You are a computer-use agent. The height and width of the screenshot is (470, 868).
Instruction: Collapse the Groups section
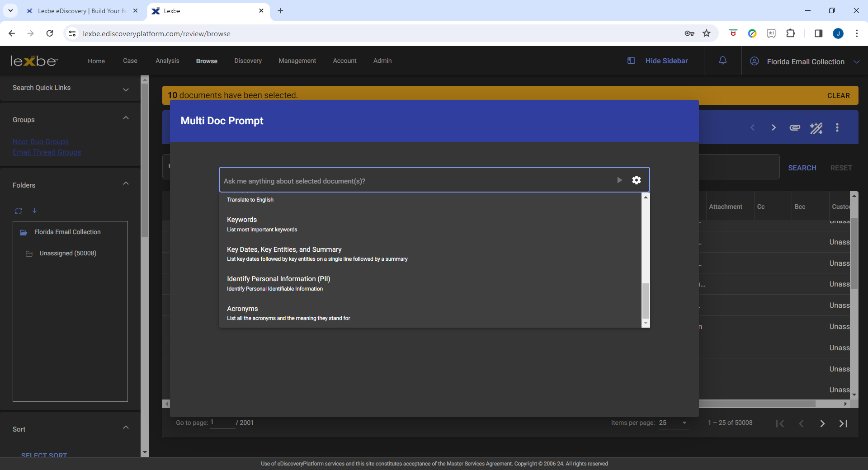pos(126,117)
